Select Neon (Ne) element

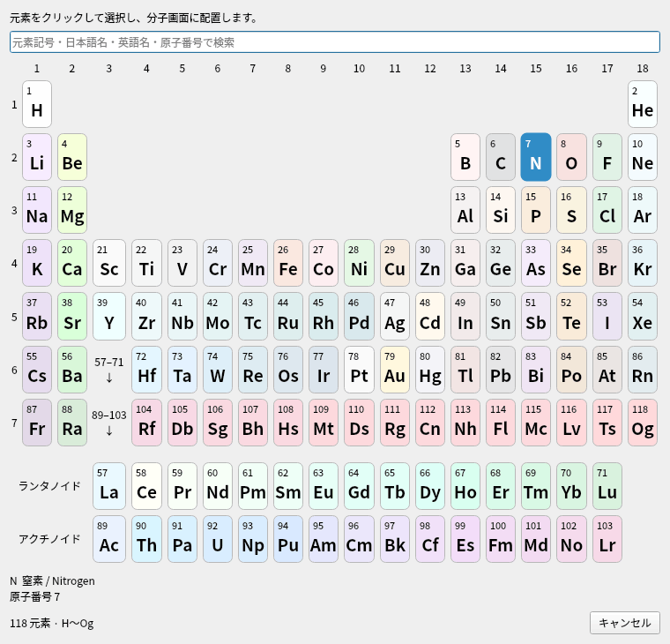642,157
